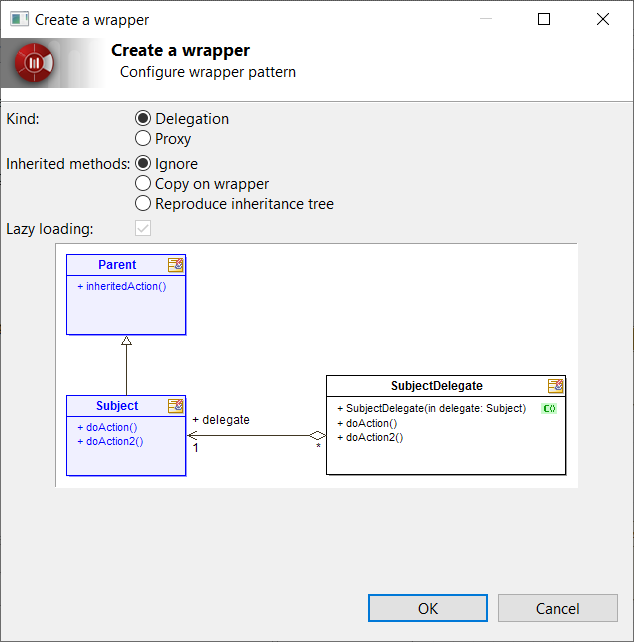This screenshot has height=642, width=634.
Task: Maximize the Create a wrapper dialog
Action: (x=543, y=19)
